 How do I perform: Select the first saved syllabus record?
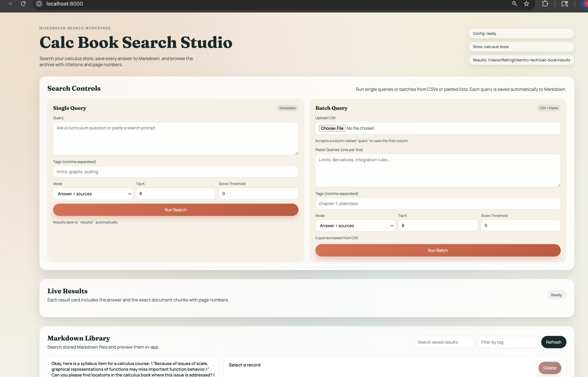click(x=133, y=369)
